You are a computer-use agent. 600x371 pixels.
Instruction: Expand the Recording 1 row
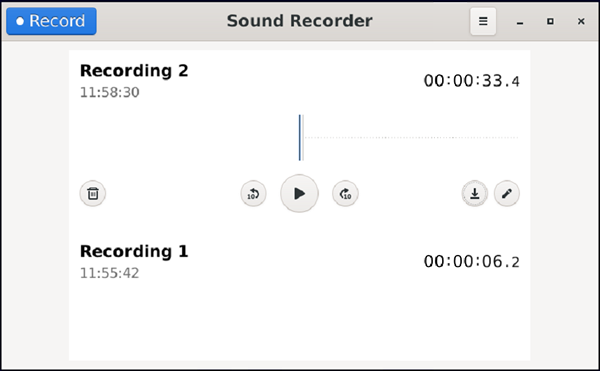(300, 262)
